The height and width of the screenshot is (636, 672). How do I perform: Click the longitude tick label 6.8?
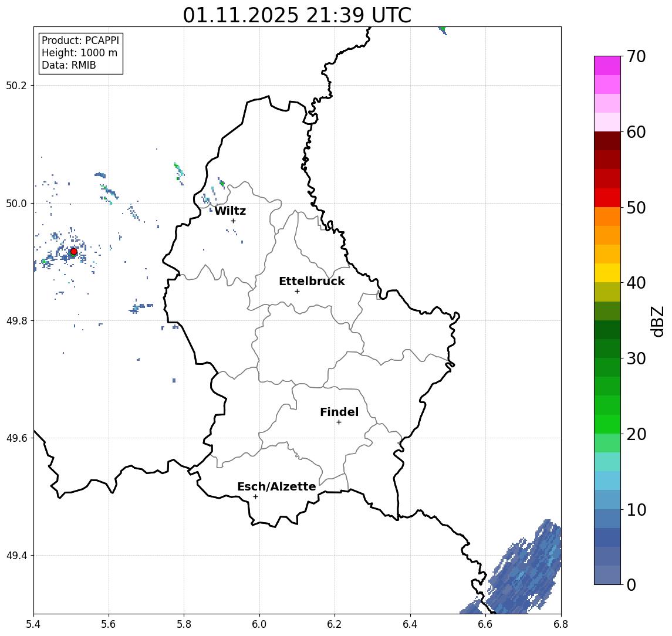click(560, 624)
